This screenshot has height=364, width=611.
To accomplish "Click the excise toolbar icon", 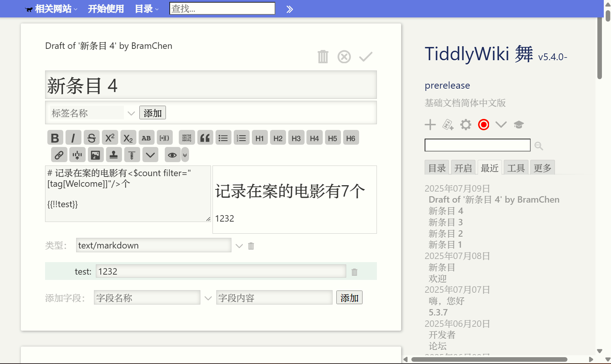I will 77,155.
